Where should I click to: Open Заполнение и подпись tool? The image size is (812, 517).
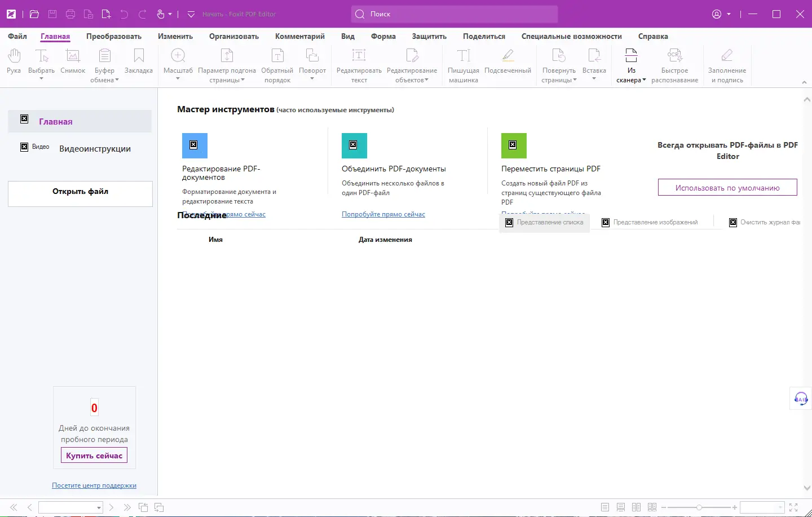727,65
